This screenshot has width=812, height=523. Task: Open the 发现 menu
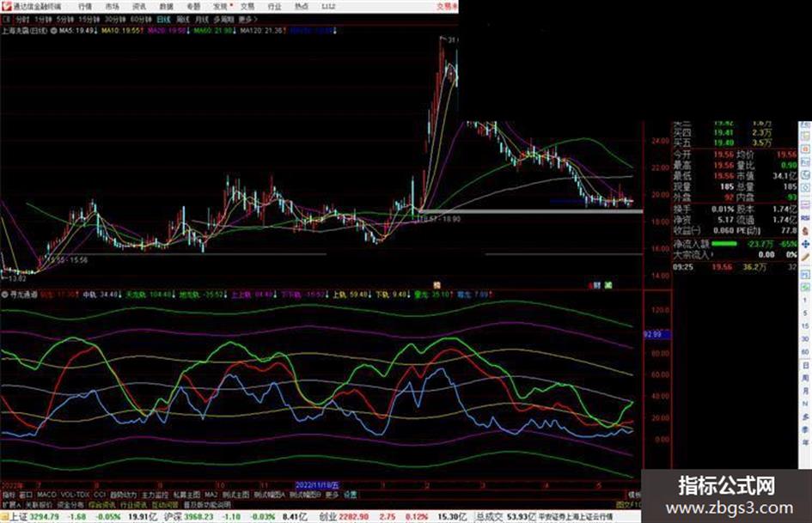click(221, 7)
